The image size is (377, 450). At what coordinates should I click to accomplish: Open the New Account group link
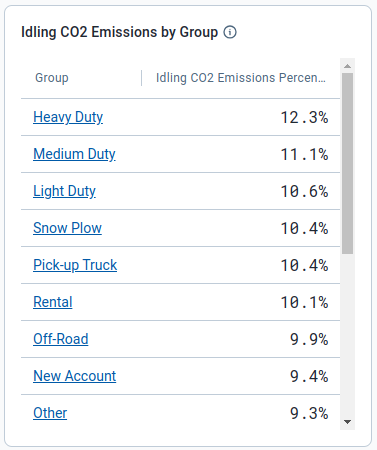tap(75, 376)
